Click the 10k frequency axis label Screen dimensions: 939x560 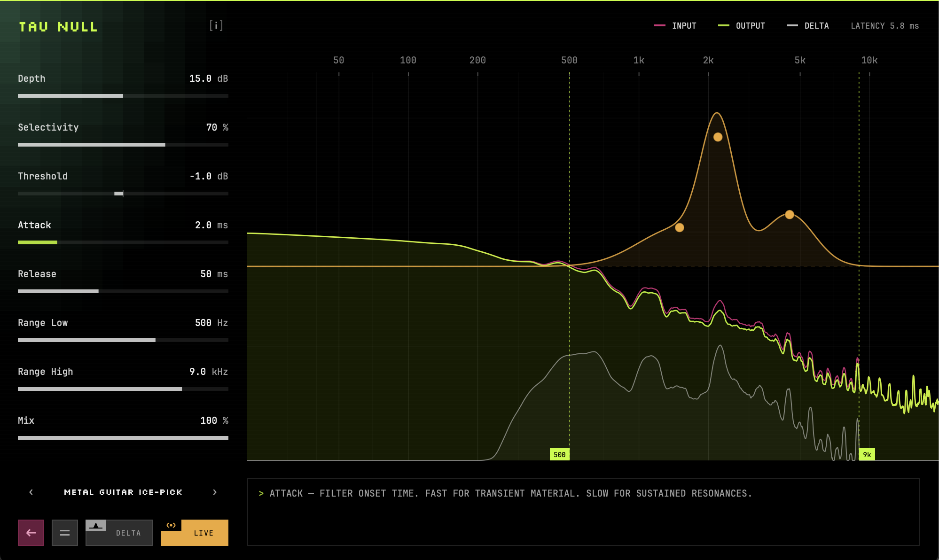click(869, 60)
